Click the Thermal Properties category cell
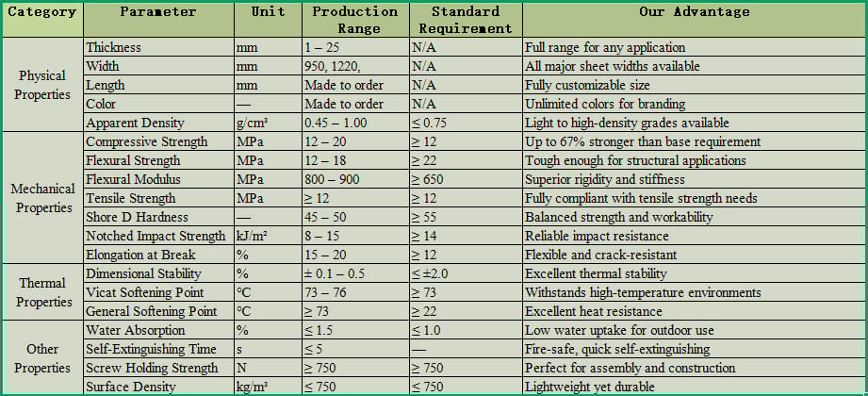Image resolution: width=868 pixels, height=396 pixels. [42, 292]
